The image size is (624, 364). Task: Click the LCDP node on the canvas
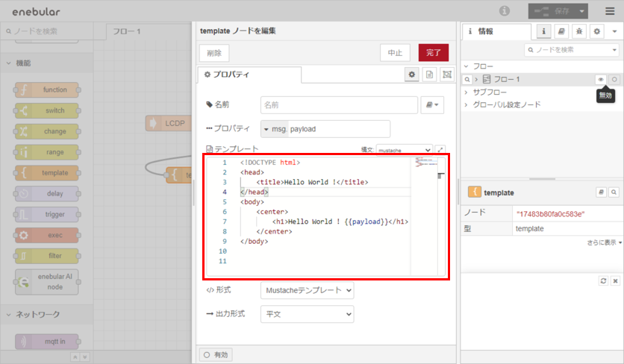click(x=169, y=123)
